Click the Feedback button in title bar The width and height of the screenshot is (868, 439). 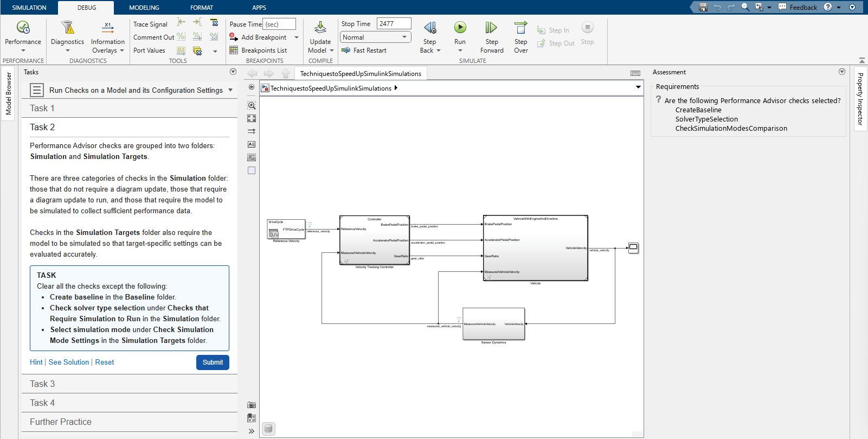point(798,7)
